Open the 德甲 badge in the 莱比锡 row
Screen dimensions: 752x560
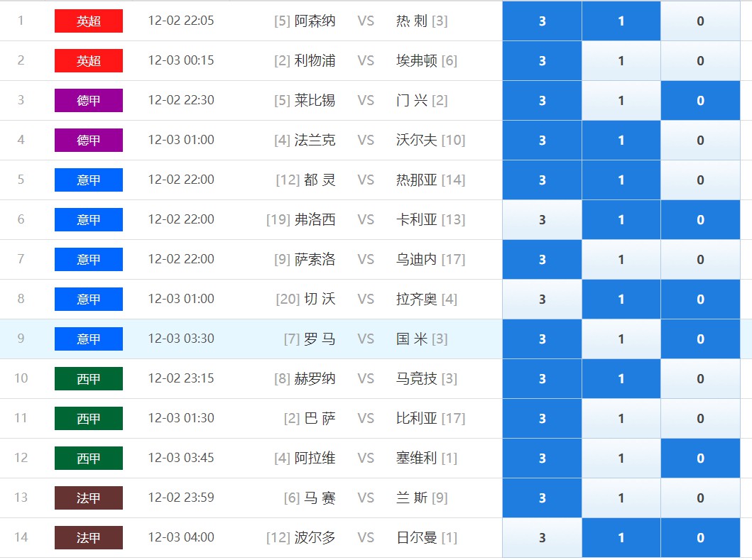coord(89,101)
